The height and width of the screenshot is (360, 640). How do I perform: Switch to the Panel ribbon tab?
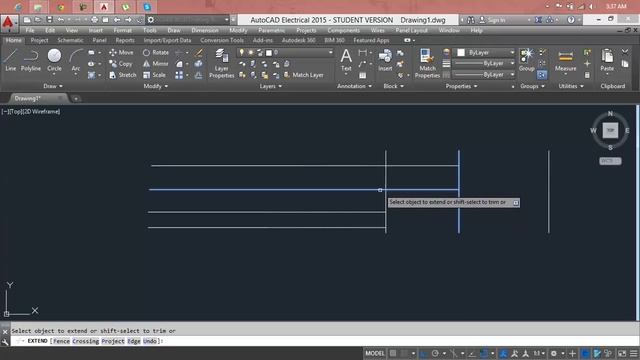99,40
